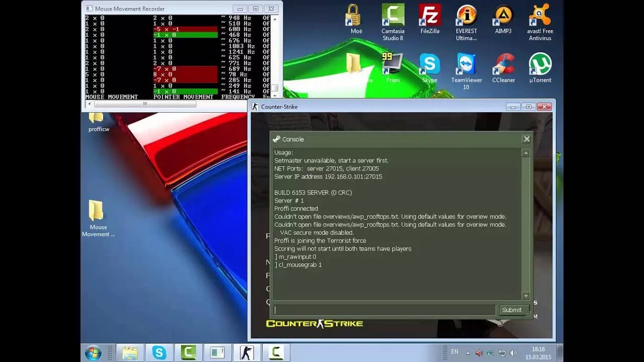Close the Console dialog with X
Screen dimensions: 644x362
526,139
